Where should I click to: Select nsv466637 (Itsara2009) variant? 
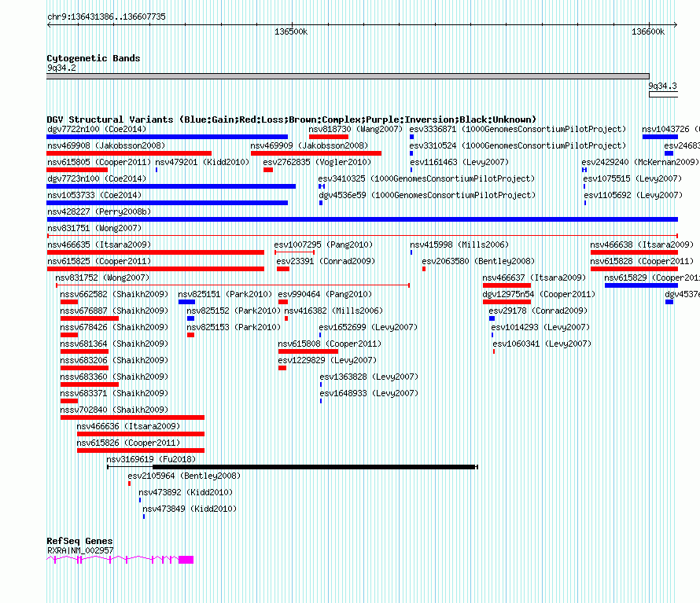534,278
